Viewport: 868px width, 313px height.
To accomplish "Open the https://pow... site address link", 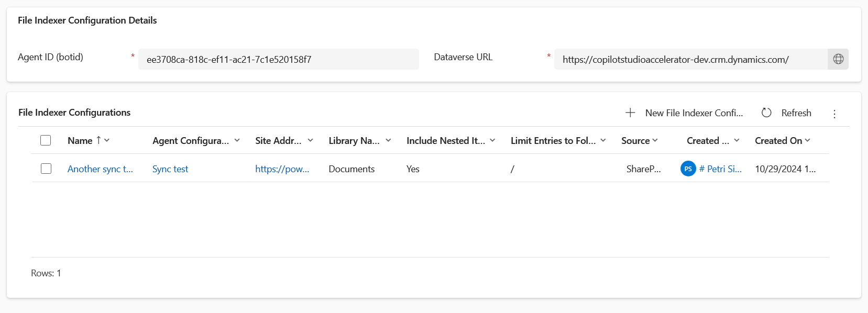I will coord(282,169).
